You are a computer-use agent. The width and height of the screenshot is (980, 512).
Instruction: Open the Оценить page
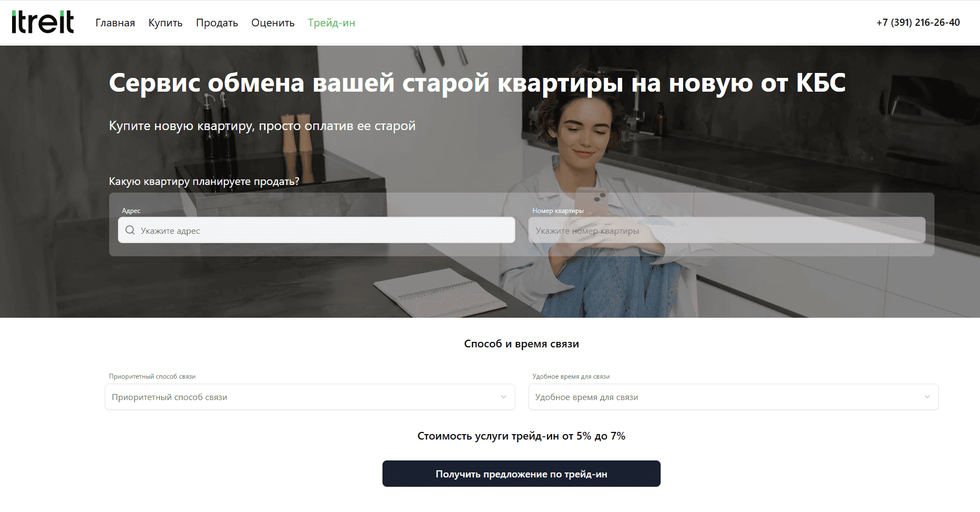273,22
